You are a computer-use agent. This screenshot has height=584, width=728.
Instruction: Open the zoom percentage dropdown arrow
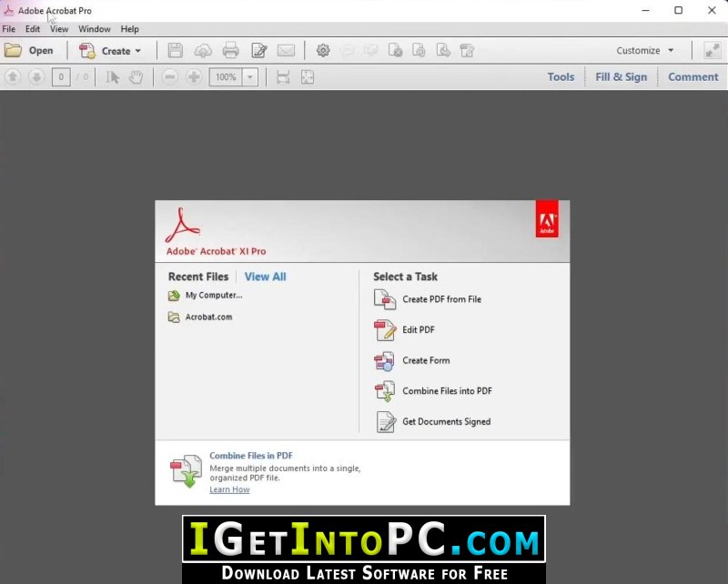[250, 77]
